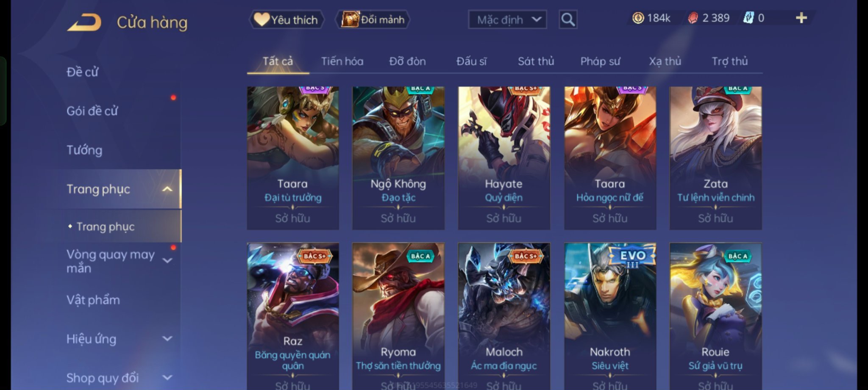This screenshot has width=868, height=390.
Task: Switch to the Tiến hóa tab
Action: 342,61
